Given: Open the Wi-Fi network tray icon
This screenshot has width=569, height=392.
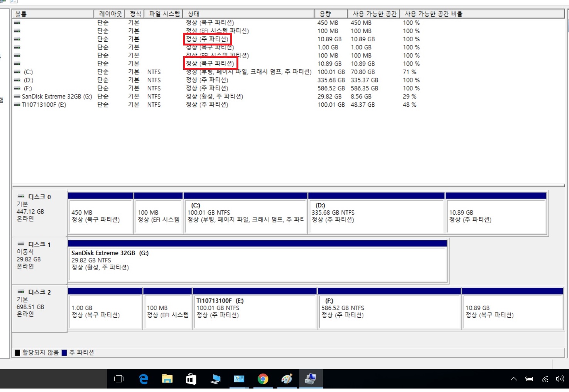Looking at the screenshot, I should point(545,379).
